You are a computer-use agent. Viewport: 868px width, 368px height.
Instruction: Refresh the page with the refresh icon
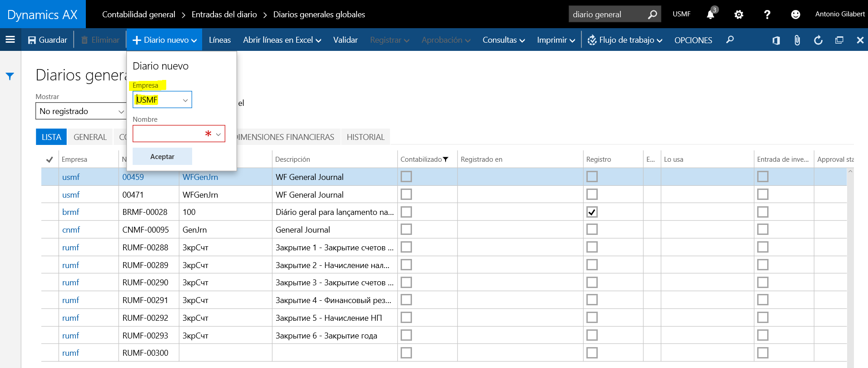818,40
